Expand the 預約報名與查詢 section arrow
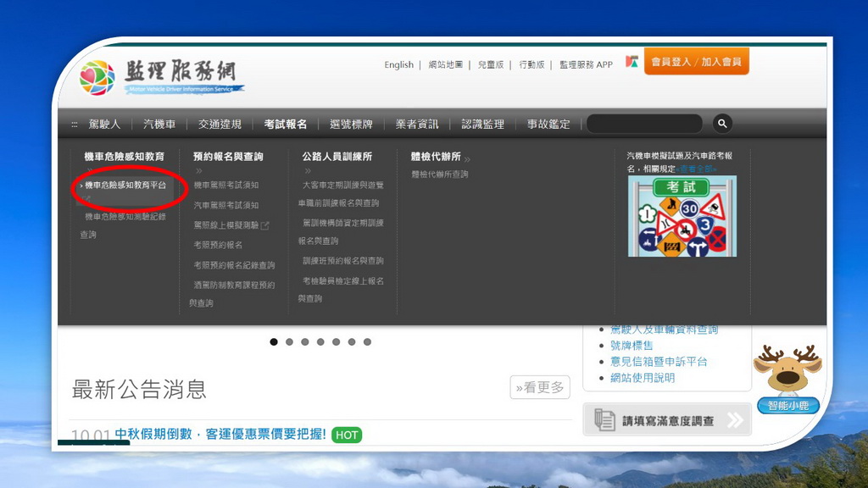Screen dimensions: 868x488 [199, 170]
